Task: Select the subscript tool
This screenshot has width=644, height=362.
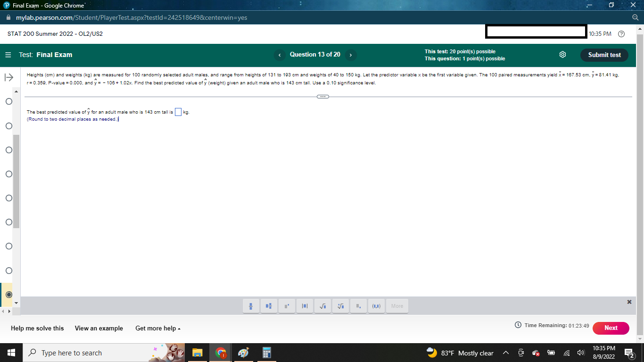Action: (x=358, y=306)
